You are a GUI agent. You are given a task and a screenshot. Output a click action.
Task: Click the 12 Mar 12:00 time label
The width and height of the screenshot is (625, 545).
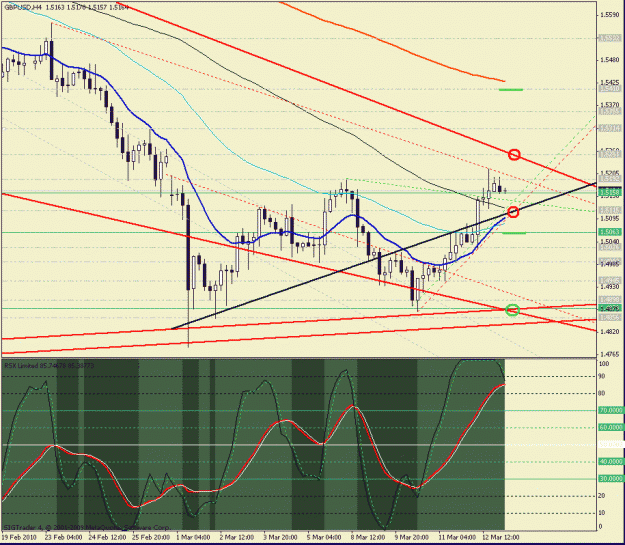501,537
